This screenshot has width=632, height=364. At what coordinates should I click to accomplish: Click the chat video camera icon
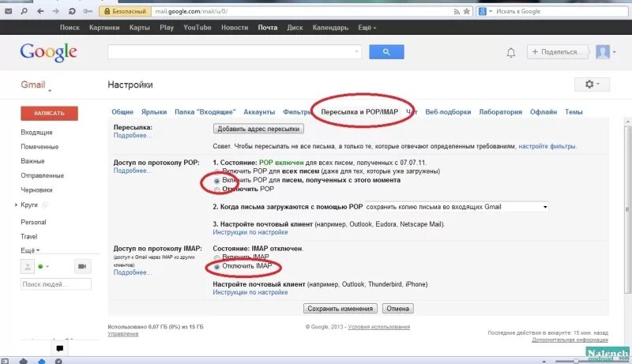click(x=82, y=267)
